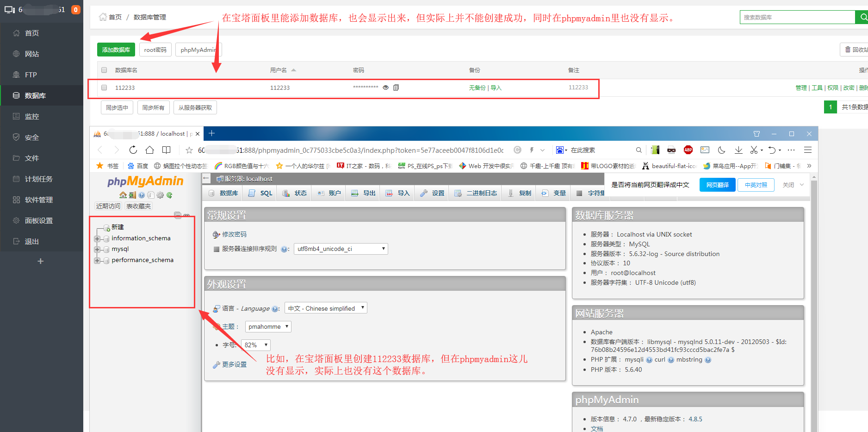
Task: Open browser downloads arrow icon
Action: (738, 150)
